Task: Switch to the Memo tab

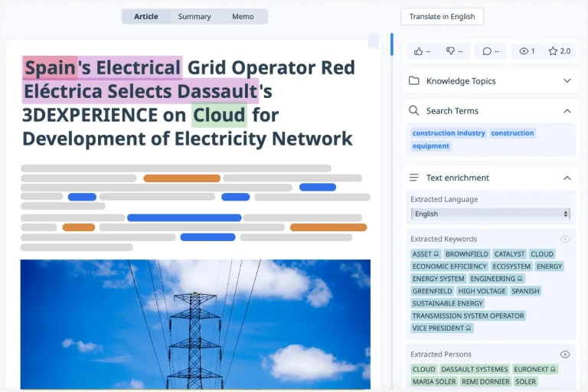Action: pyautogui.click(x=243, y=17)
